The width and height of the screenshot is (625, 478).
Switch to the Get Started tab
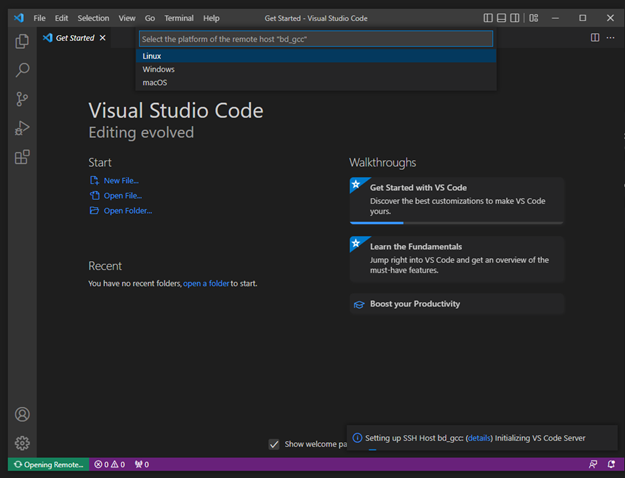pyautogui.click(x=75, y=38)
